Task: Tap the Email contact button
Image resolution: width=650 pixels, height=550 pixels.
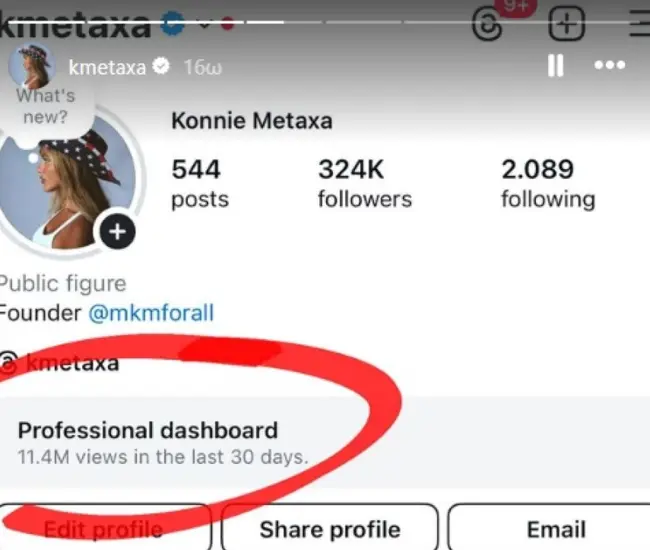Action: [x=556, y=528]
